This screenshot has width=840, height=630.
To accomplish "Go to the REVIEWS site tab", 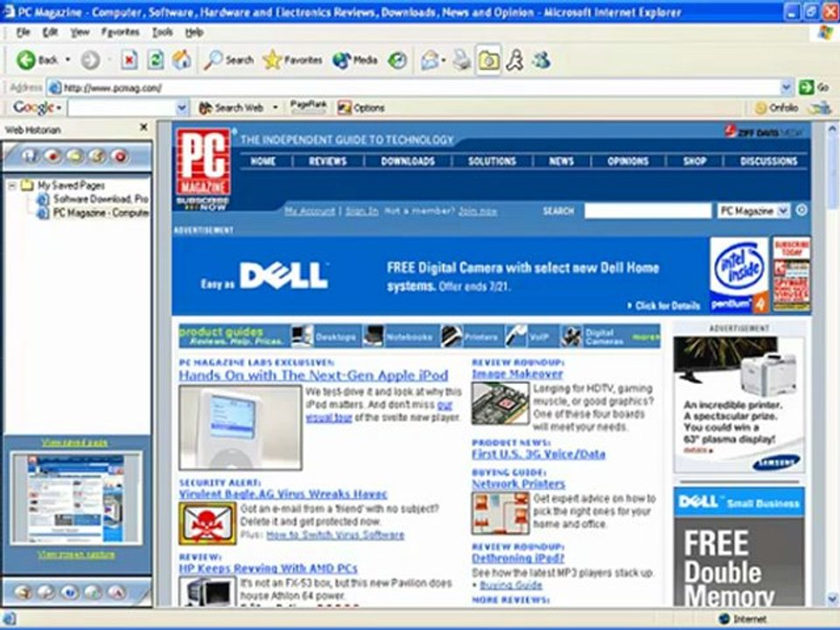I will [x=328, y=161].
